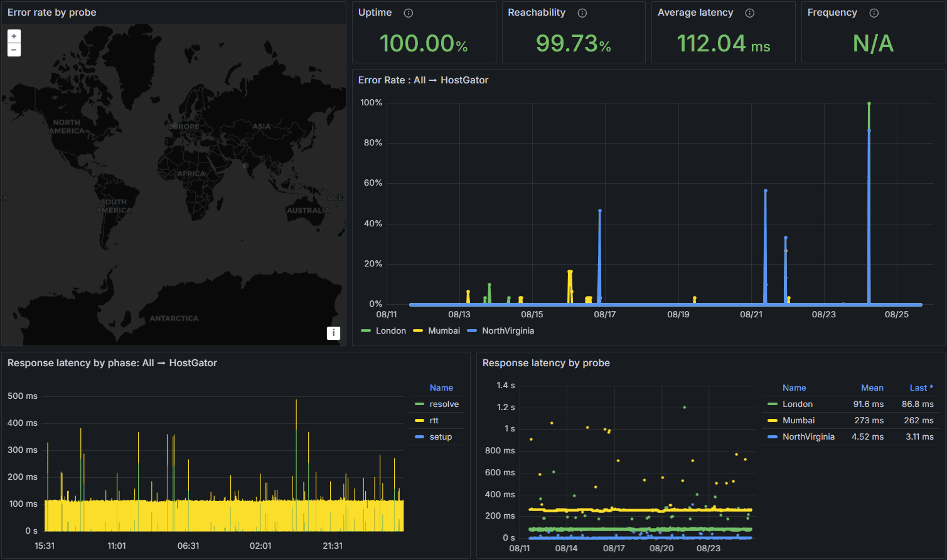947x560 pixels.
Task: Open the Error rate by probe panel title
Action: point(52,13)
